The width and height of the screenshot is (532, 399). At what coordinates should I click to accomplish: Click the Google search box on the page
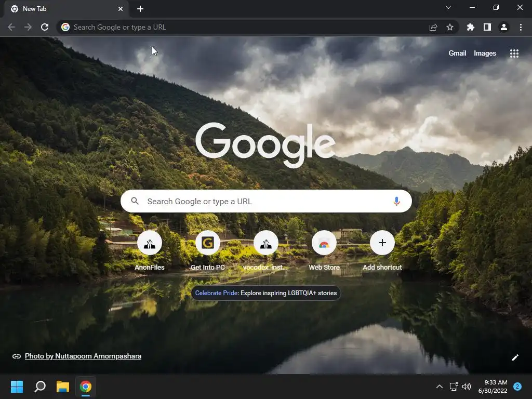point(266,201)
